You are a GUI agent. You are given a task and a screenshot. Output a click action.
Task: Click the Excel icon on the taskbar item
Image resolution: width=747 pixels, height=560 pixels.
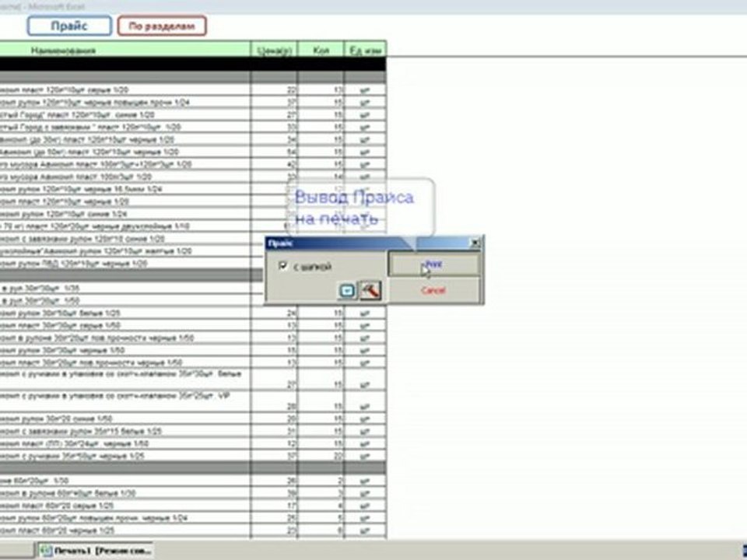click(x=46, y=551)
